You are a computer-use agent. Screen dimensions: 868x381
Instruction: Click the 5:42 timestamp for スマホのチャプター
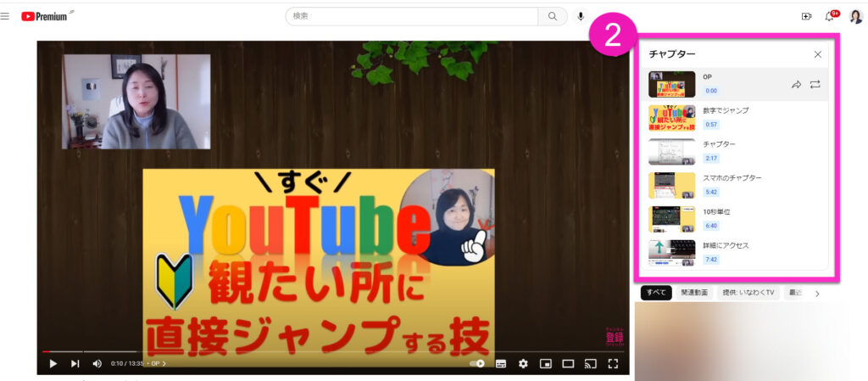pos(711,192)
